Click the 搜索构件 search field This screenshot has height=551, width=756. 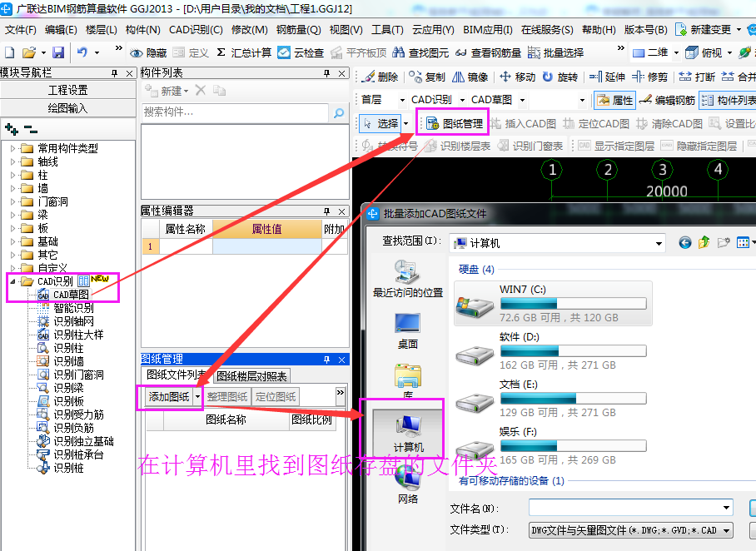tap(235, 112)
